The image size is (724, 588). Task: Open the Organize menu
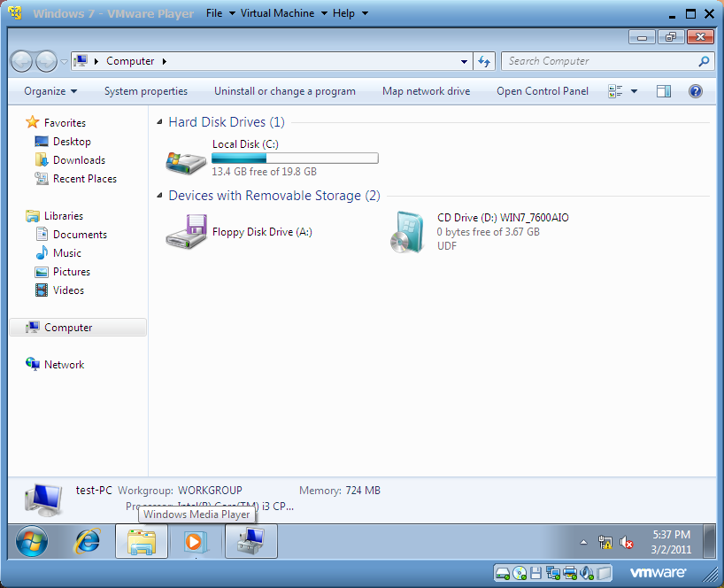(x=50, y=91)
